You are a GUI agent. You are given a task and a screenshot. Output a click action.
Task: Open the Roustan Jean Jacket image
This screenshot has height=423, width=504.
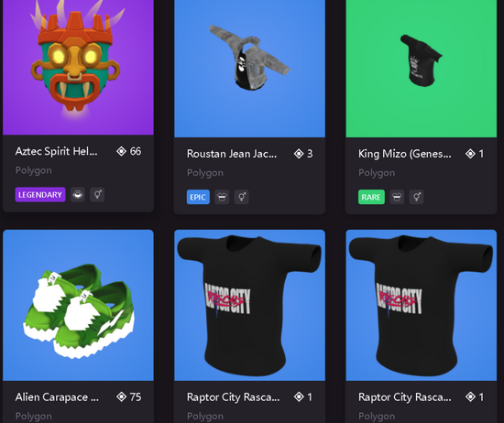coord(250,69)
